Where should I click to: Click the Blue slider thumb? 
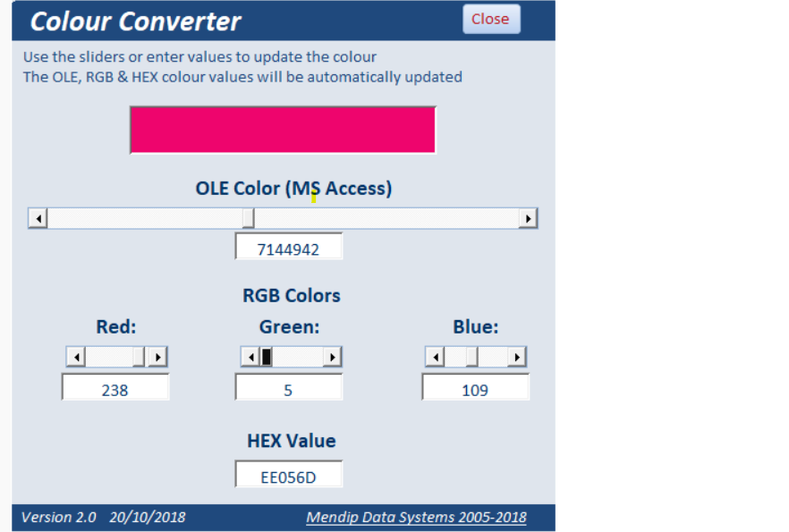471,357
